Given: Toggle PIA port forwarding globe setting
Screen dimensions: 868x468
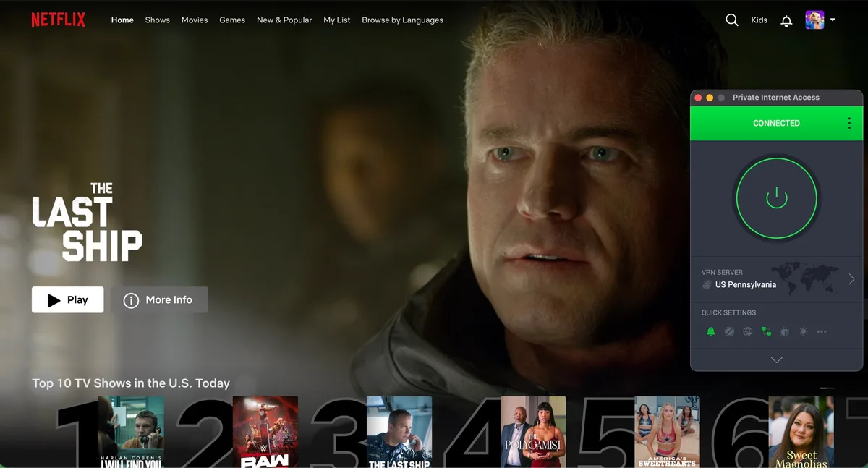Looking at the screenshot, I should (748, 332).
